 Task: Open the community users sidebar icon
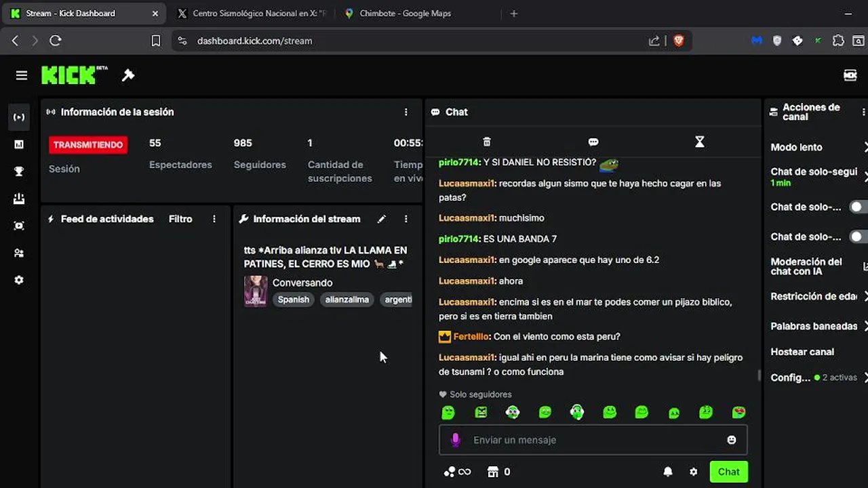19,253
